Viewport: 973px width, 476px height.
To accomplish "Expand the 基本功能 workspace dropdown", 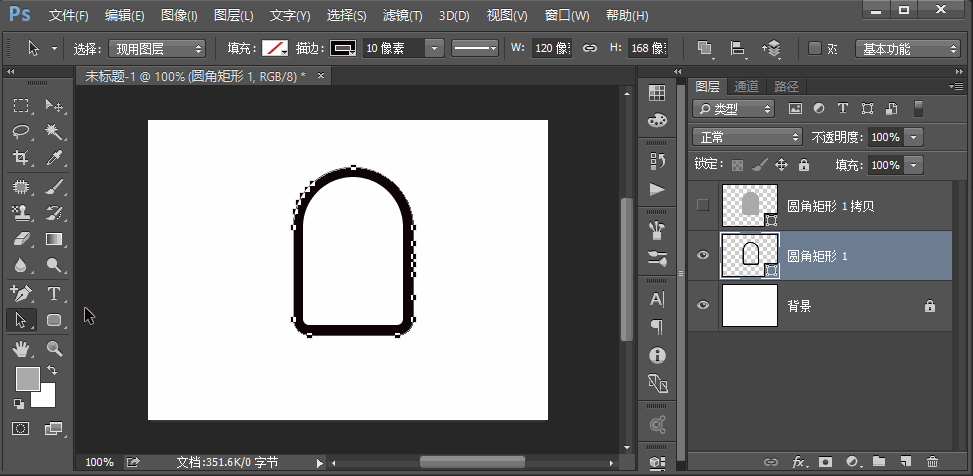I will coord(908,48).
